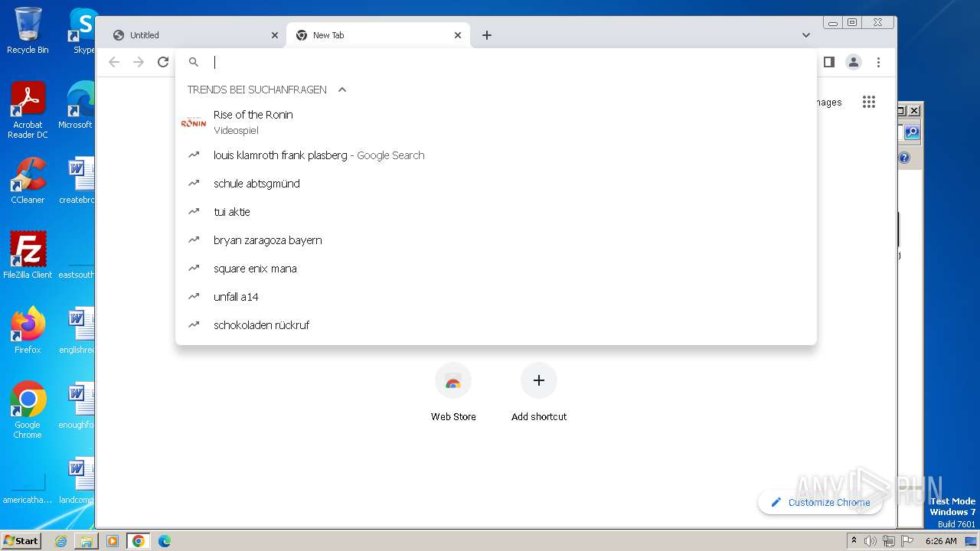Open the tab search dropdown

[x=805, y=35]
